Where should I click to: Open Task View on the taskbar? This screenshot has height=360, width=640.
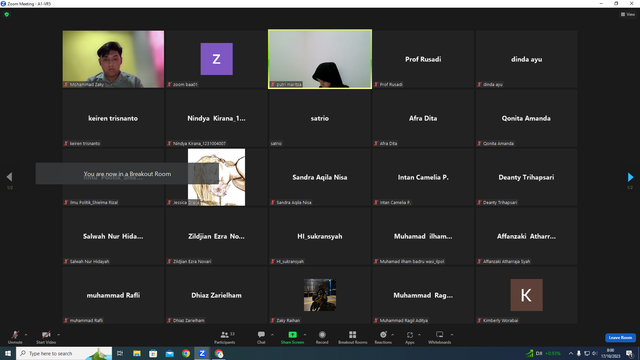pos(120,353)
